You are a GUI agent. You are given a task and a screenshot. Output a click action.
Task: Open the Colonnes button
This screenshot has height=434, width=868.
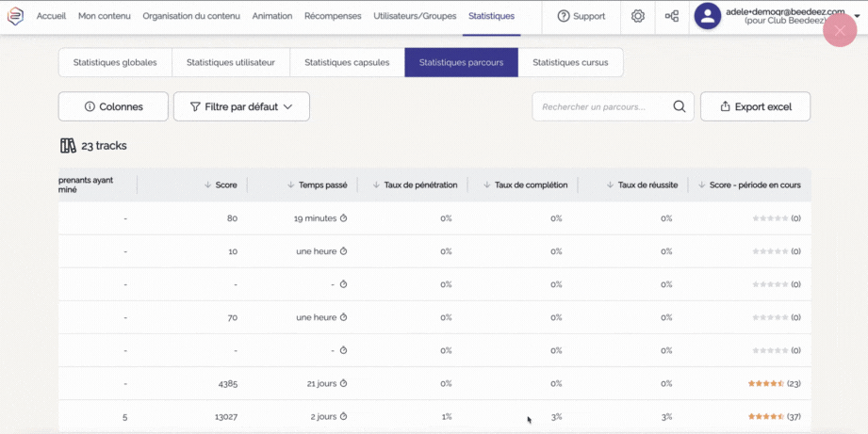click(113, 106)
